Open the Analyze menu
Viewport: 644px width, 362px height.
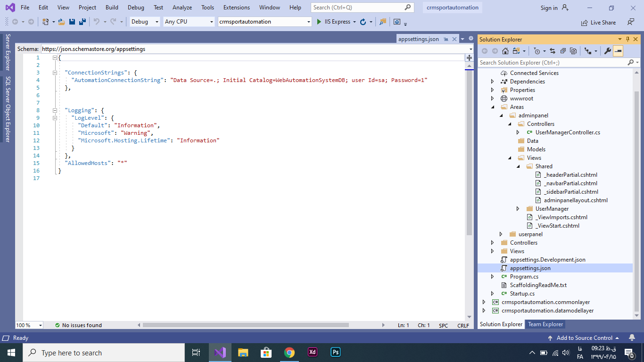[182, 8]
